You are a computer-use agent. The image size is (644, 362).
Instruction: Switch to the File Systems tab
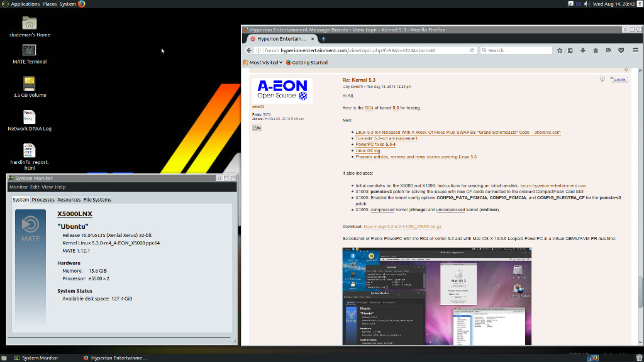click(x=97, y=200)
